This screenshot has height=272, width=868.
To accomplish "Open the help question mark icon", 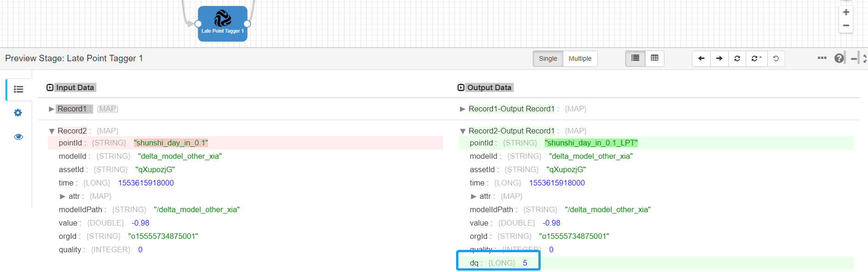I will [x=839, y=58].
